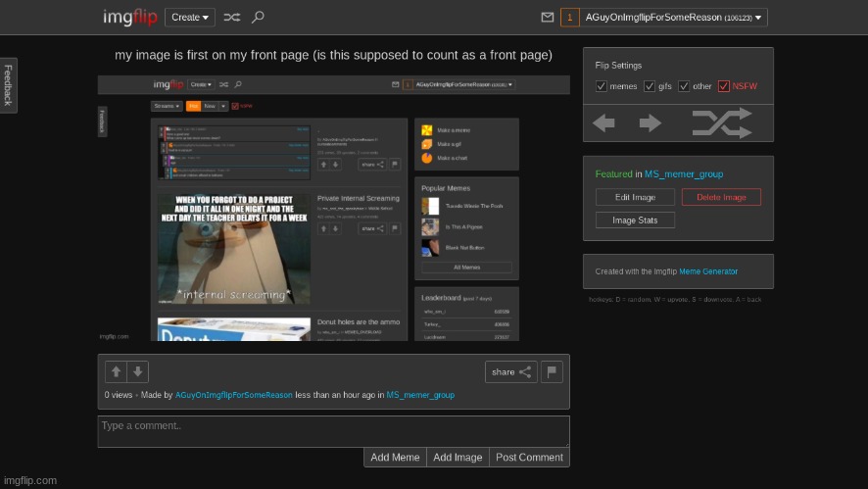The image size is (868, 489).
Task: Click the Add Image button
Action: [x=458, y=458]
